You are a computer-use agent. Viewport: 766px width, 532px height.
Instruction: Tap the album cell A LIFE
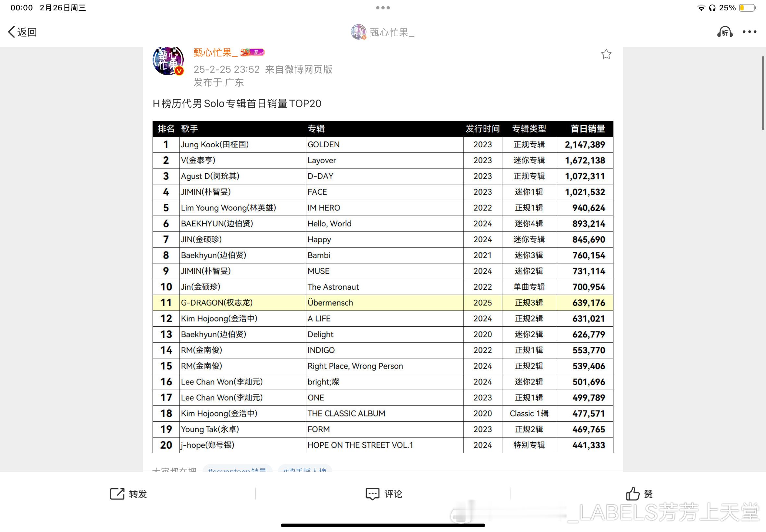[x=385, y=319]
